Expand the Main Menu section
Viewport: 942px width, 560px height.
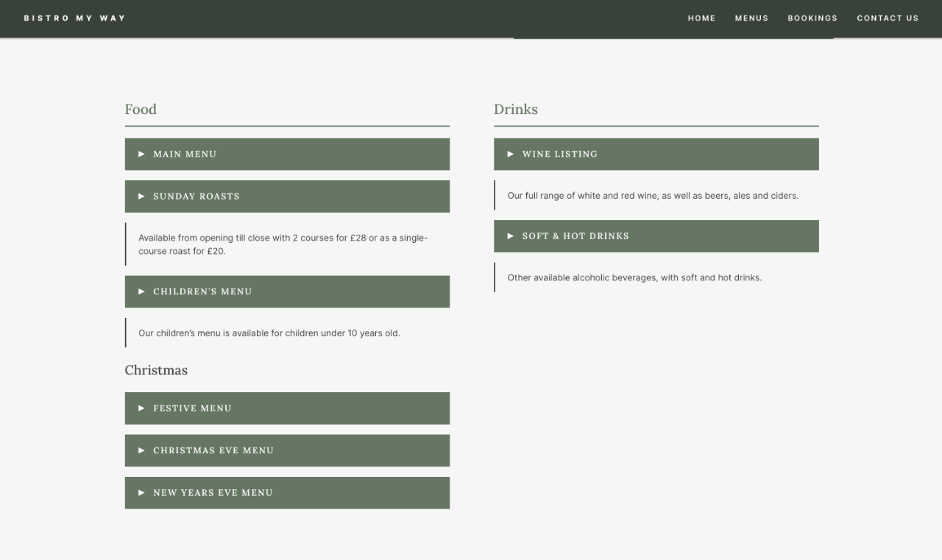(287, 155)
